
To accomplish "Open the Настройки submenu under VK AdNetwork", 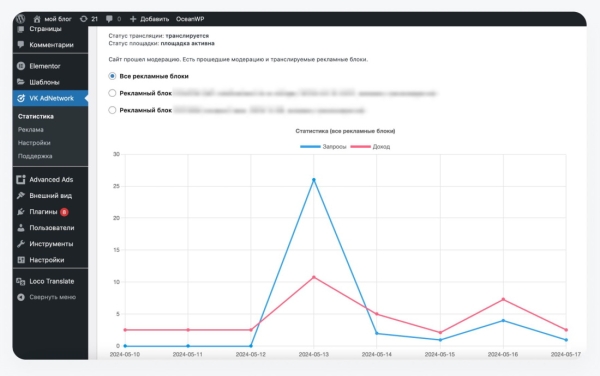I will pos(34,143).
